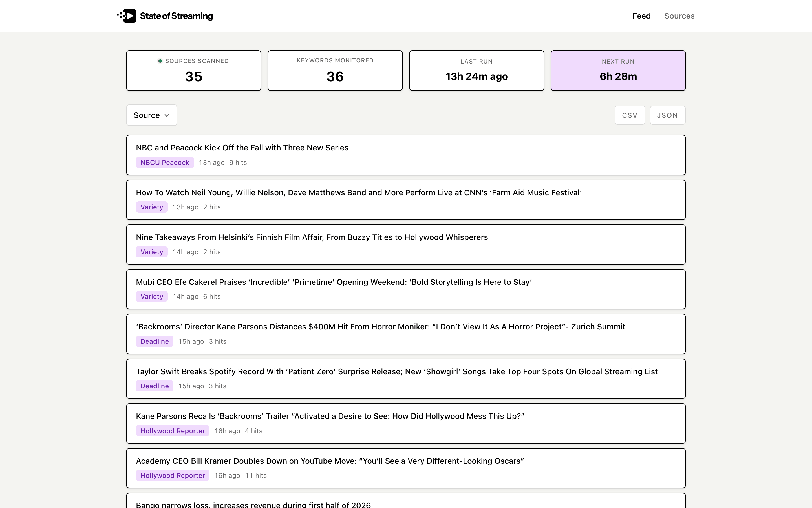The image size is (812, 508).
Task: Click the chevron arrow in the Source dropdown
Action: coord(166,115)
